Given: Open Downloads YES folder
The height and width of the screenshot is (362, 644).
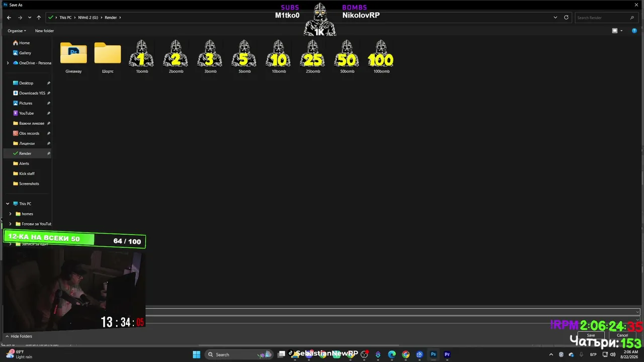Looking at the screenshot, I should 29,93.
